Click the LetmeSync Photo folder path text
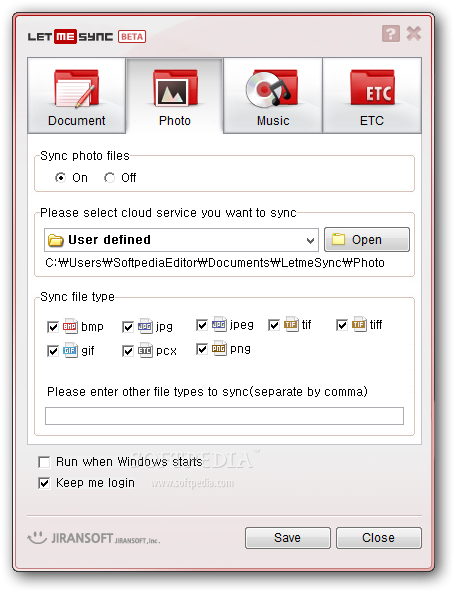The image size is (455, 592). [215, 263]
